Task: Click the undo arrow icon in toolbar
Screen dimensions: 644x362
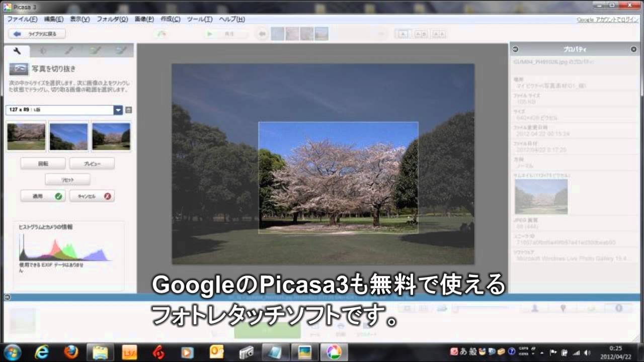Action: 161,34
